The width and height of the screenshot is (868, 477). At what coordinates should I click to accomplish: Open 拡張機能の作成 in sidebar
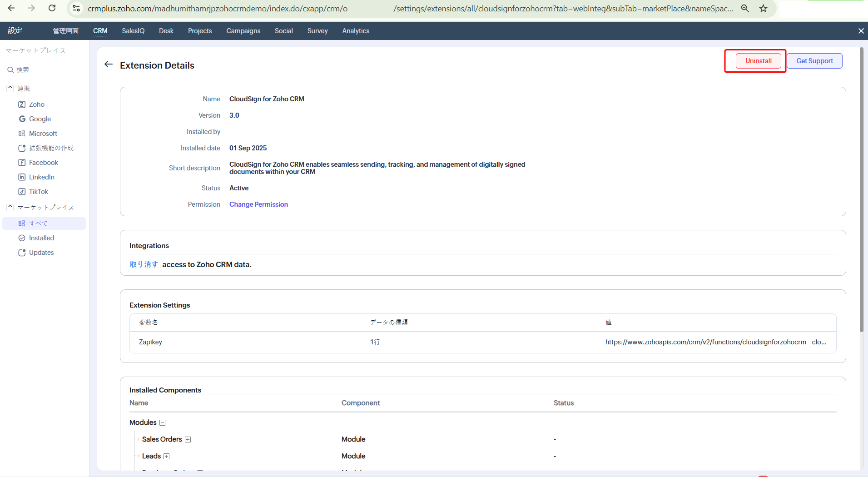point(51,148)
